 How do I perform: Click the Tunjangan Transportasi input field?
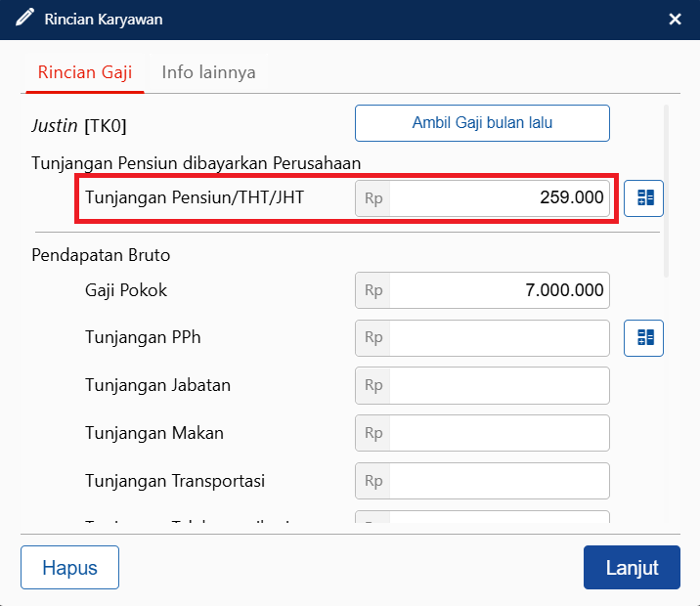click(x=499, y=481)
